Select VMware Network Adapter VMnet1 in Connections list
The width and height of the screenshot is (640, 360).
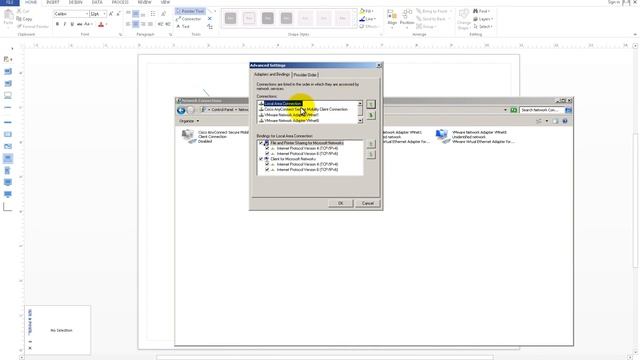click(291, 115)
